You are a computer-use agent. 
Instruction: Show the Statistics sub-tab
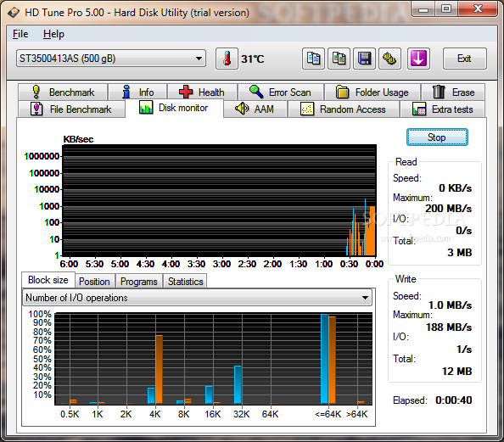coord(186,282)
